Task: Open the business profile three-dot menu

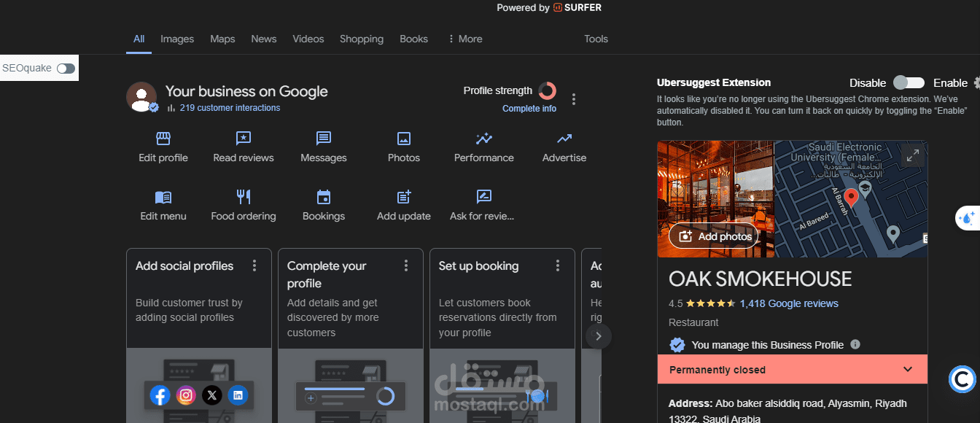Action: pyautogui.click(x=574, y=99)
